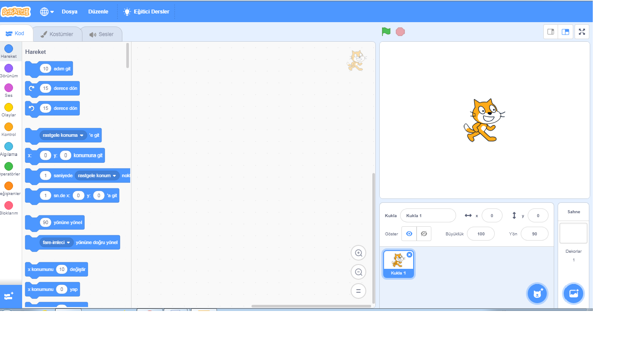Viewport: 644px width, 337px height.
Task: Switch to the Kostümler tab
Action: tap(57, 34)
